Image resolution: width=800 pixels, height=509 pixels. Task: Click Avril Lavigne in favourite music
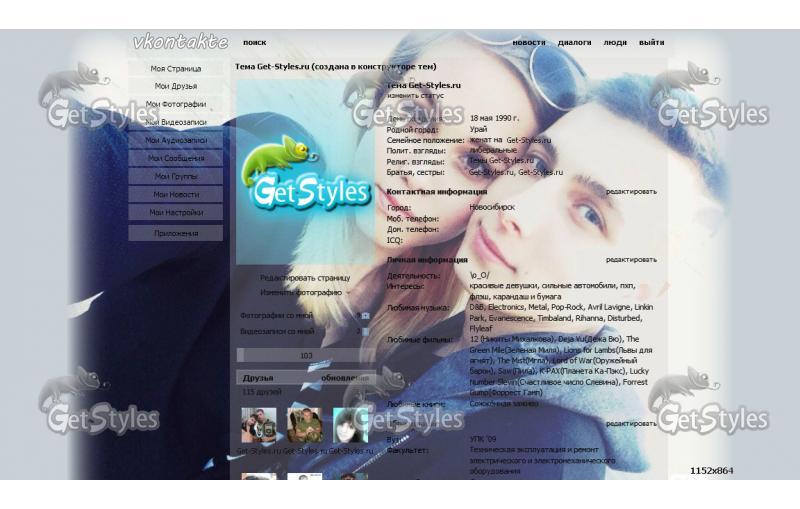[609, 307]
